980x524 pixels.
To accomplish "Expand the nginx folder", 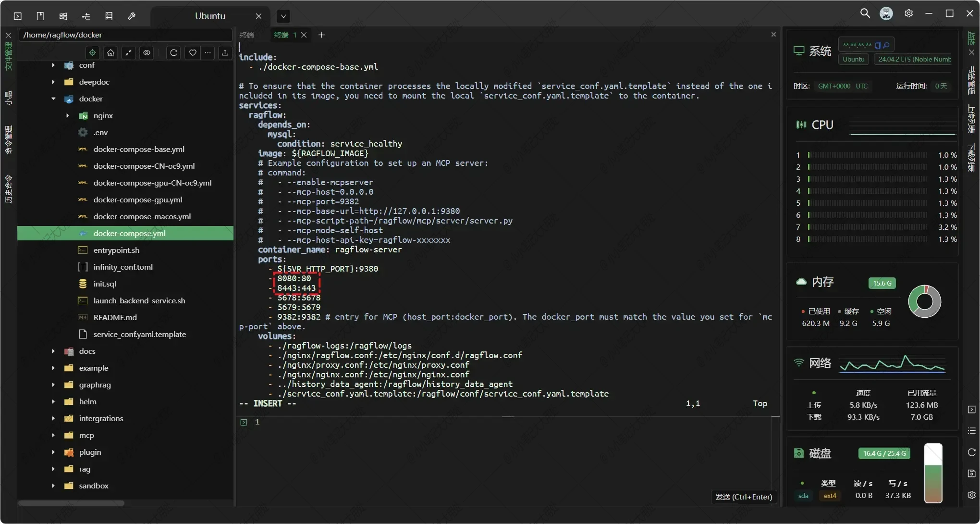I will point(68,115).
